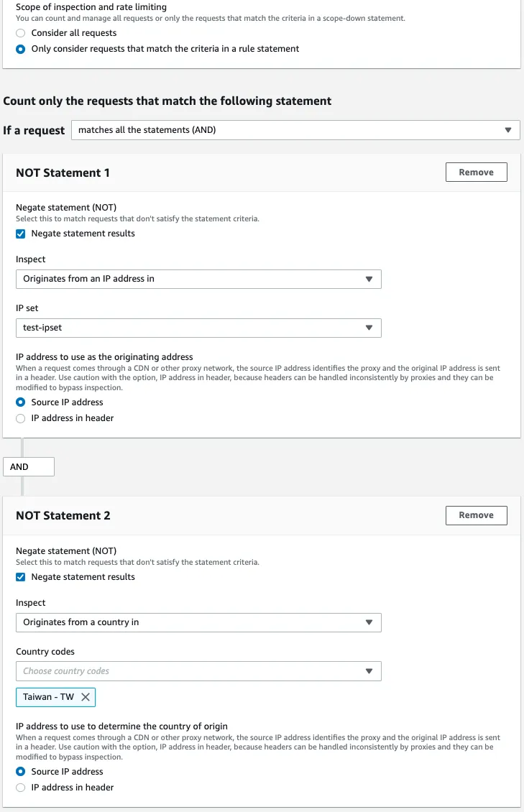
Task: Expand 'Originates from a country in' dropdown
Action: pyautogui.click(x=198, y=622)
